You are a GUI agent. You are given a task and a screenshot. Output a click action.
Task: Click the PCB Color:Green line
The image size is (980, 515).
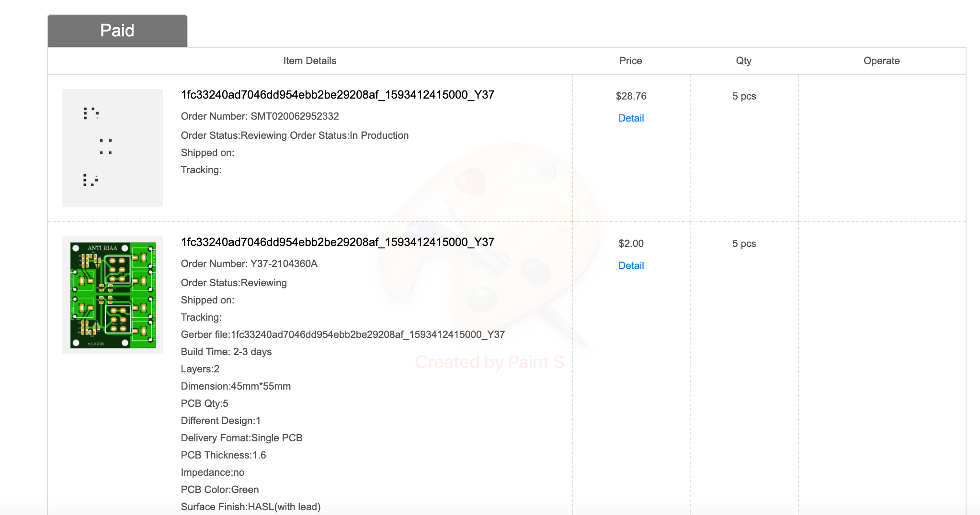[x=220, y=490]
